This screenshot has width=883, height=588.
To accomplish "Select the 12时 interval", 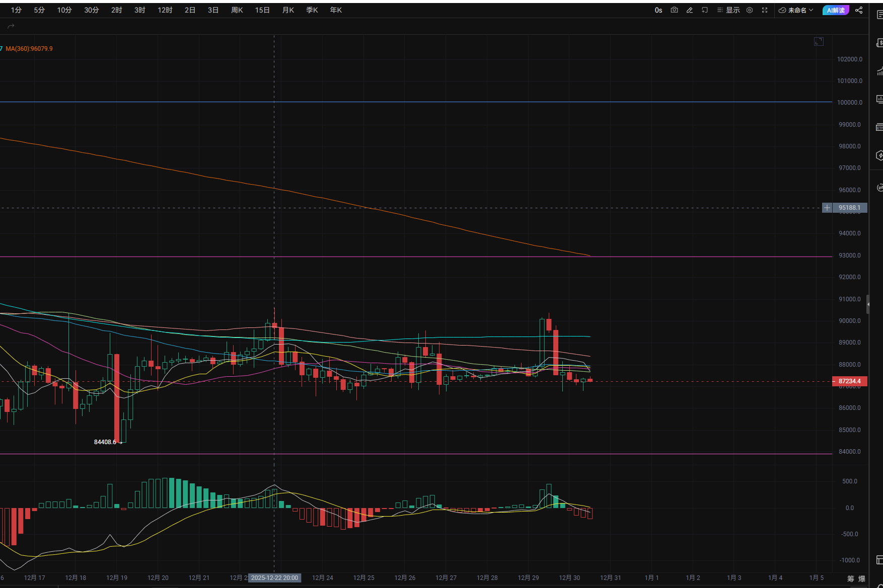I will click(165, 10).
